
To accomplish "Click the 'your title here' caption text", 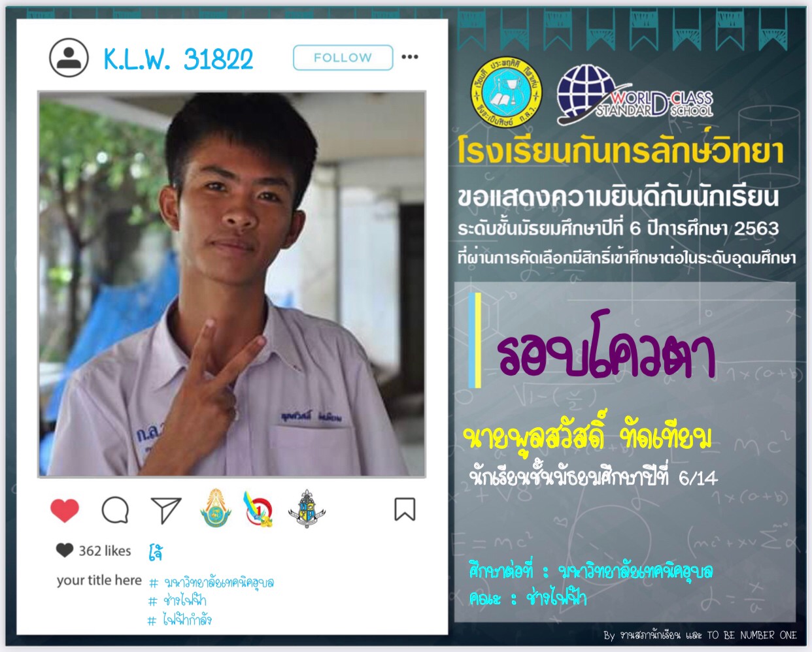I will pos(99,580).
